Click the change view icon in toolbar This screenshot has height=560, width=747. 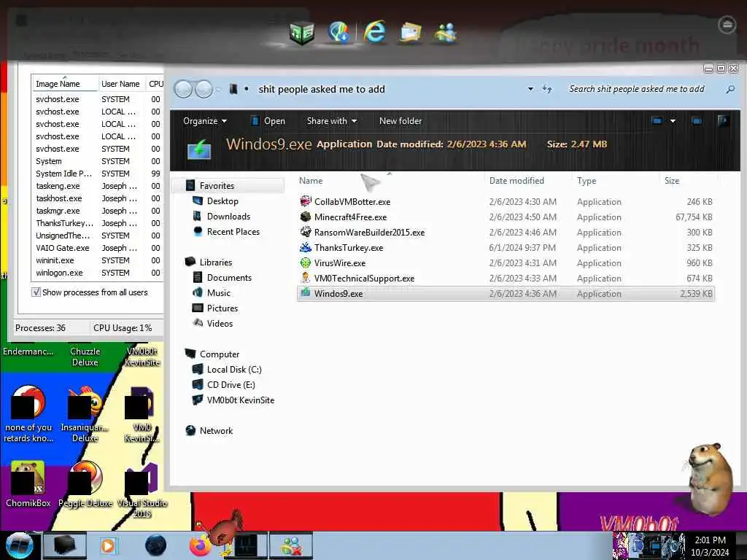(657, 121)
